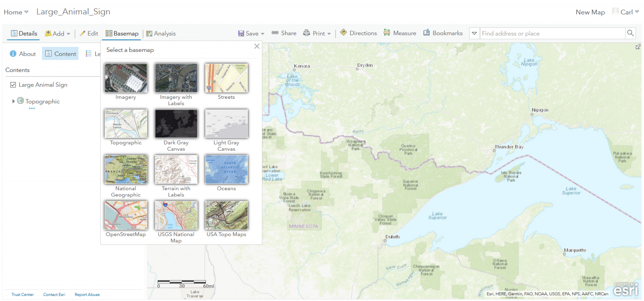Open more options under the Topographic layer
This screenshot has width=644, height=301.
tap(31, 108)
